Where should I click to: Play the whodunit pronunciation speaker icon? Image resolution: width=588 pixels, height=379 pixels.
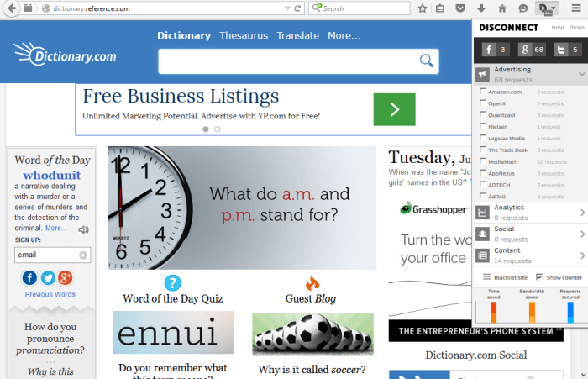point(83,229)
